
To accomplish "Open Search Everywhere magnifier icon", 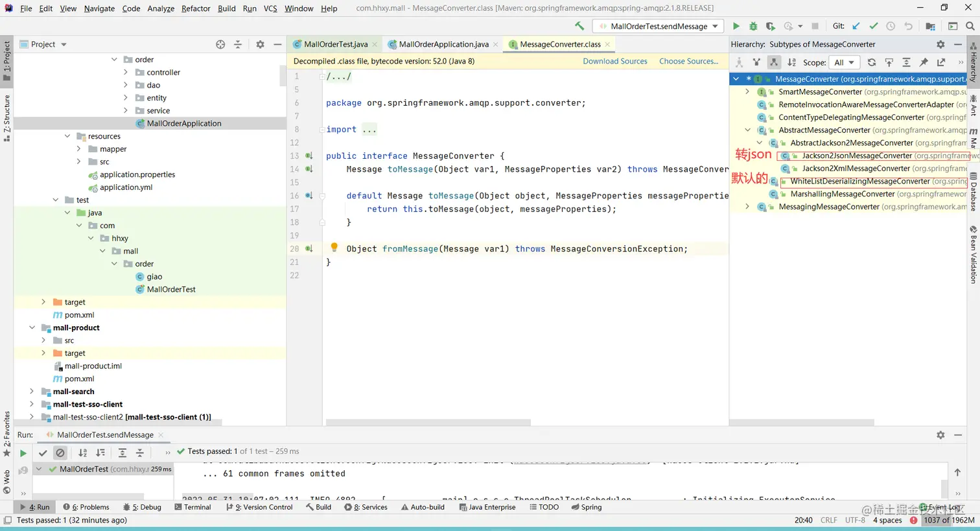I will (x=970, y=26).
